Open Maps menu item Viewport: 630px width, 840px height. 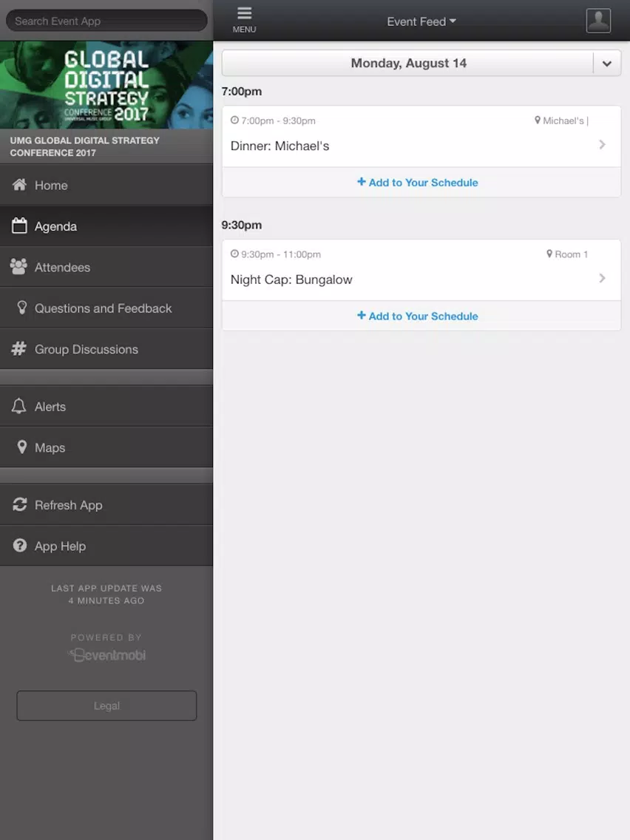click(106, 447)
